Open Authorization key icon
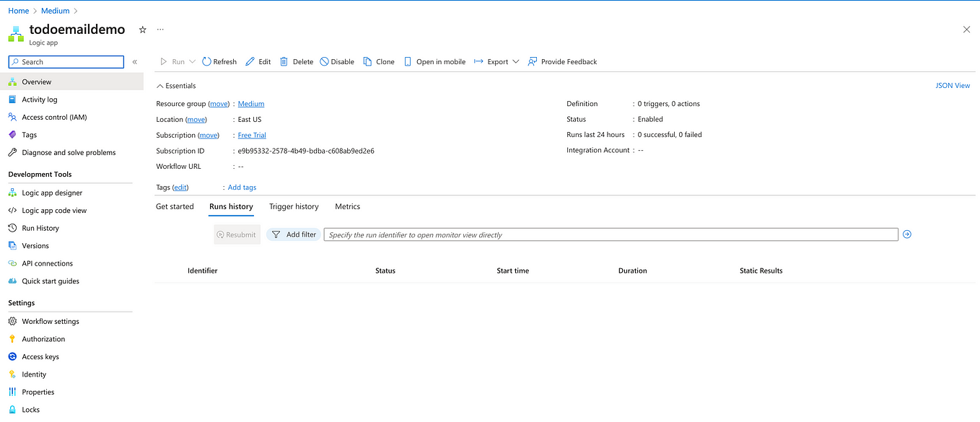The height and width of the screenshot is (422, 980). pos(12,339)
